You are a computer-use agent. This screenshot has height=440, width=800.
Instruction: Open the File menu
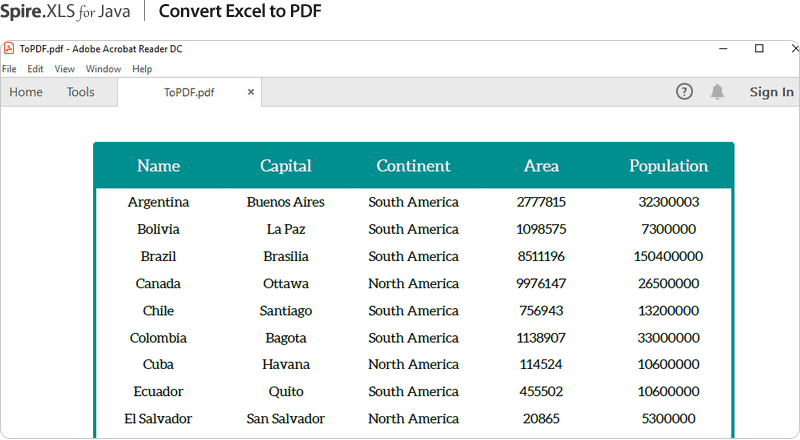[9, 69]
